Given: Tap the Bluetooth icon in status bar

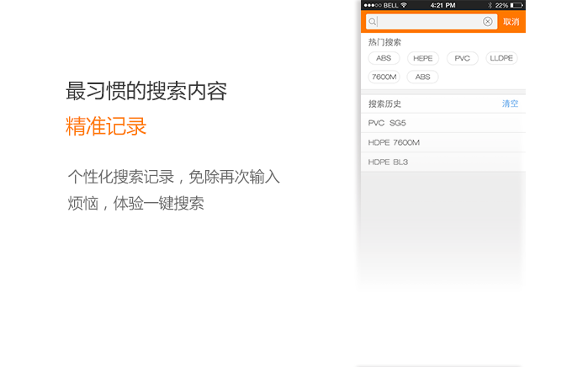Looking at the screenshot, I should pyautogui.click(x=490, y=5).
